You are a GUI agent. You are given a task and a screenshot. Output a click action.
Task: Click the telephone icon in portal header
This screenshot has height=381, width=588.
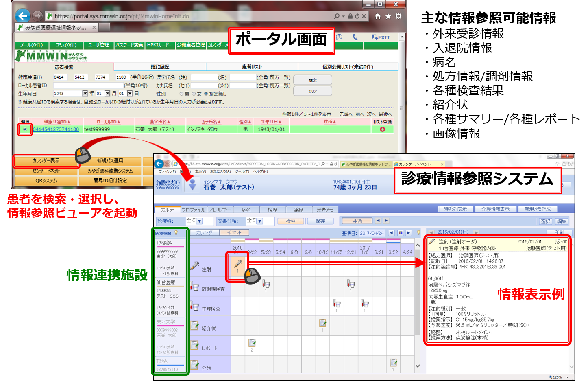tap(355, 37)
